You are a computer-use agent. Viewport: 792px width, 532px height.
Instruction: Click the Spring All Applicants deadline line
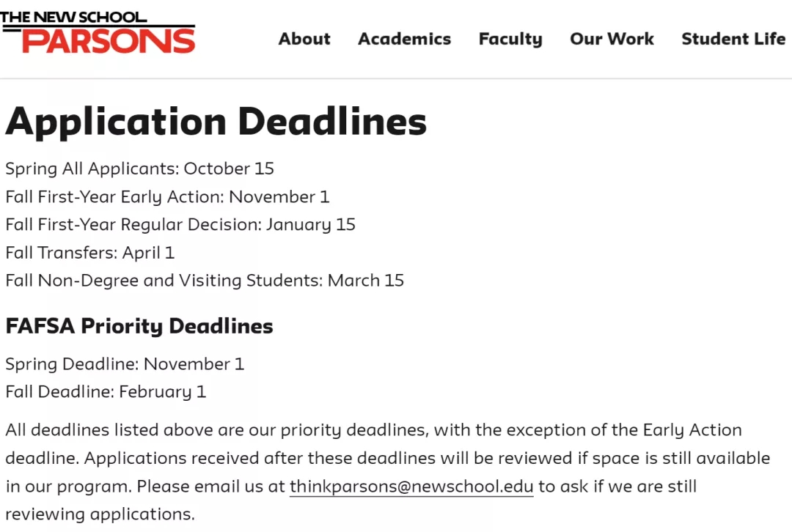[x=139, y=169]
